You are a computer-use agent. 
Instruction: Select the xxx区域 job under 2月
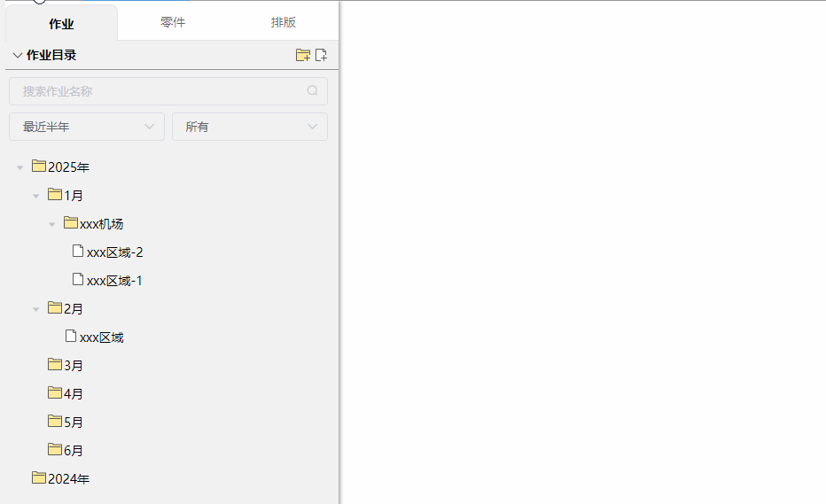pos(101,337)
